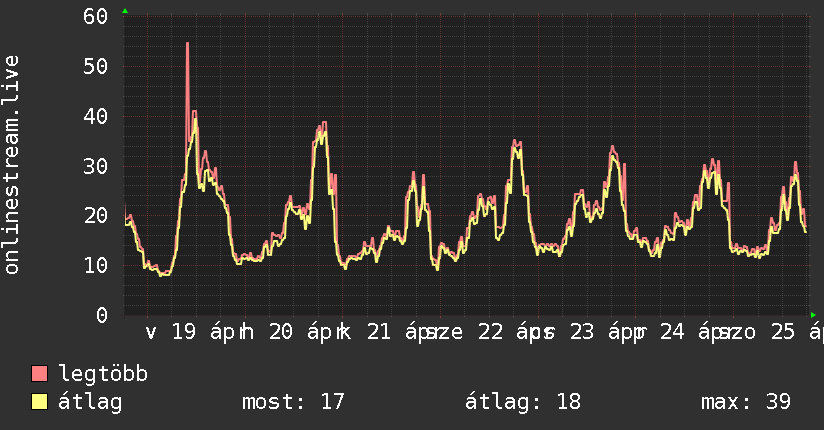Viewport: 824px width, 430px height.
Task: Click the green arrow atop the y-axis
Action: coord(125,11)
